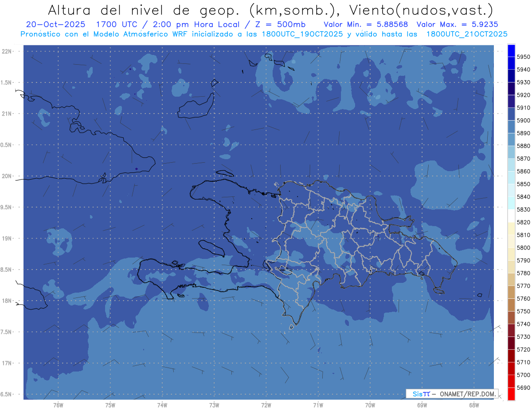Click the '5830' color scale value

click(524, 209)
